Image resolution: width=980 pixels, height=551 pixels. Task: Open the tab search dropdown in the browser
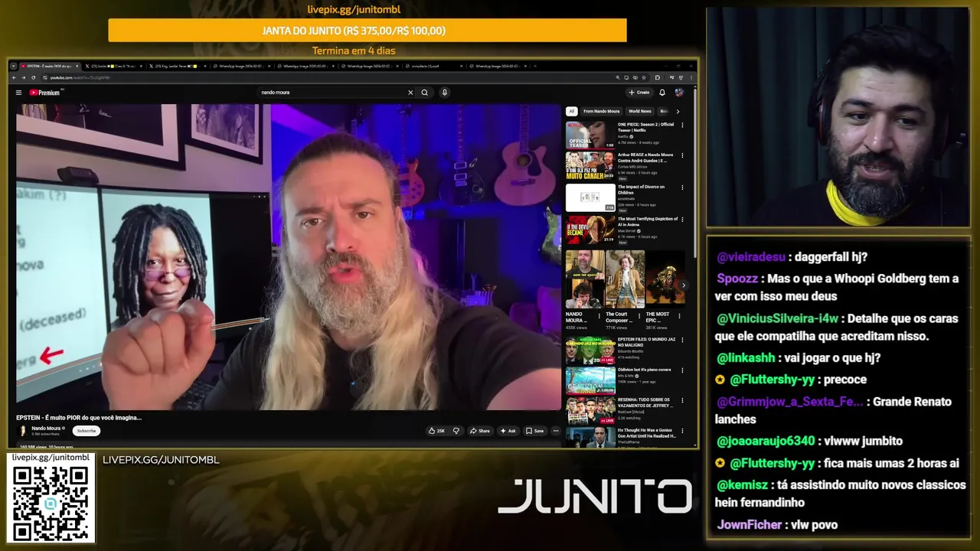point(13,66)
